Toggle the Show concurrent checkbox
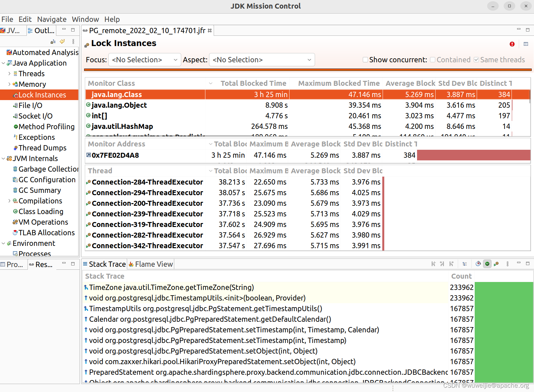This screenshot has width=534, height=392. [x=365, y=60]
